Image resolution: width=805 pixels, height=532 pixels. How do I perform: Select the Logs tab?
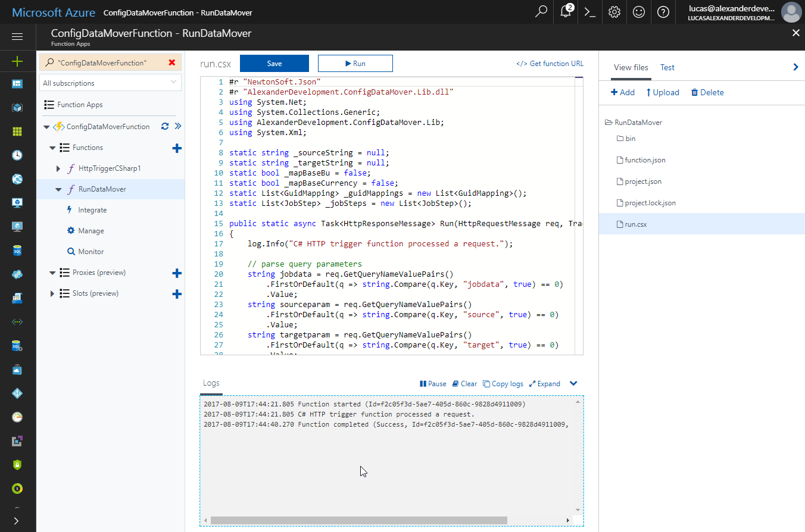click(211, 383)
